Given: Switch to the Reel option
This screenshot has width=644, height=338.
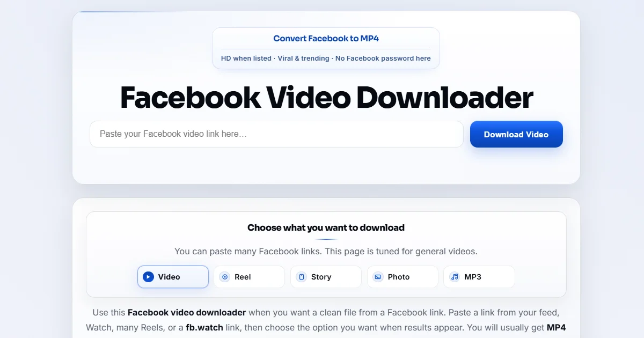Looking at the screenshot, I should tap(250, 277).
